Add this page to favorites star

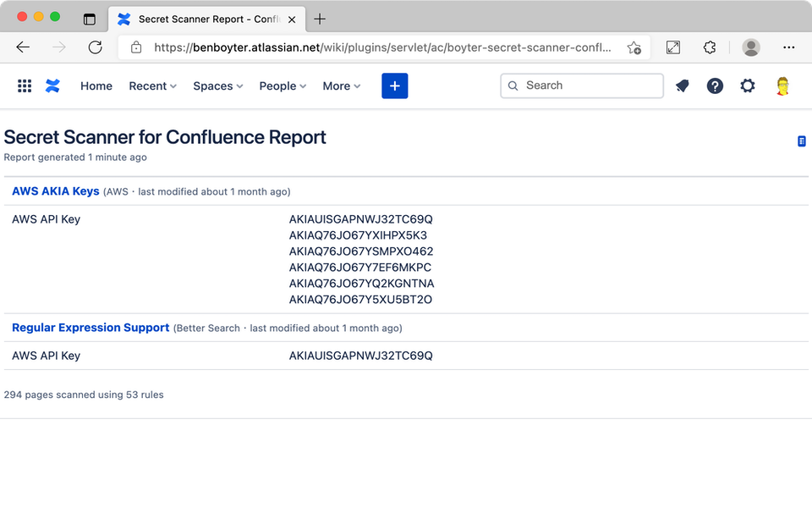(x=634, y=48)
